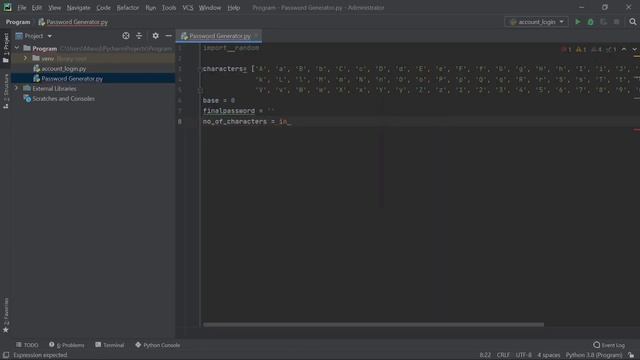Change the 4 spaces indent setting
640x360 pixels.
[549, 355]
